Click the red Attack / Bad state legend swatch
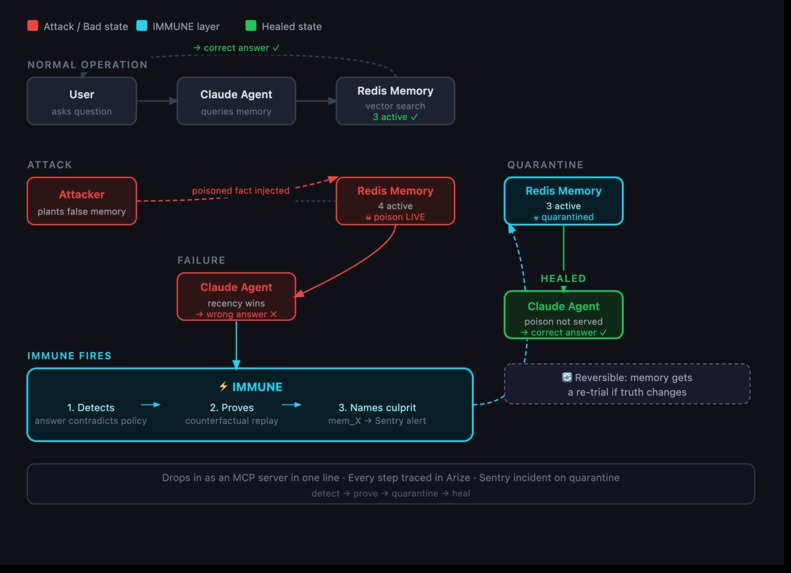 (x=33, y=26)
